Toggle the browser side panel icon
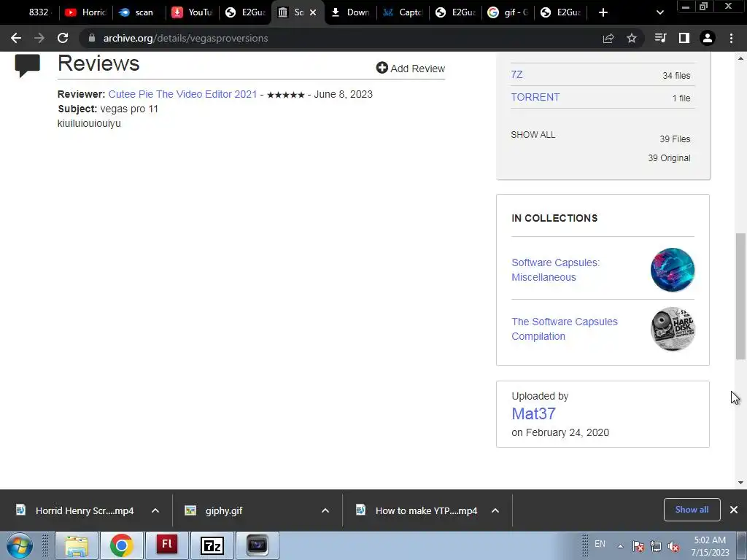The image size is (747, 560). point(684,38)
